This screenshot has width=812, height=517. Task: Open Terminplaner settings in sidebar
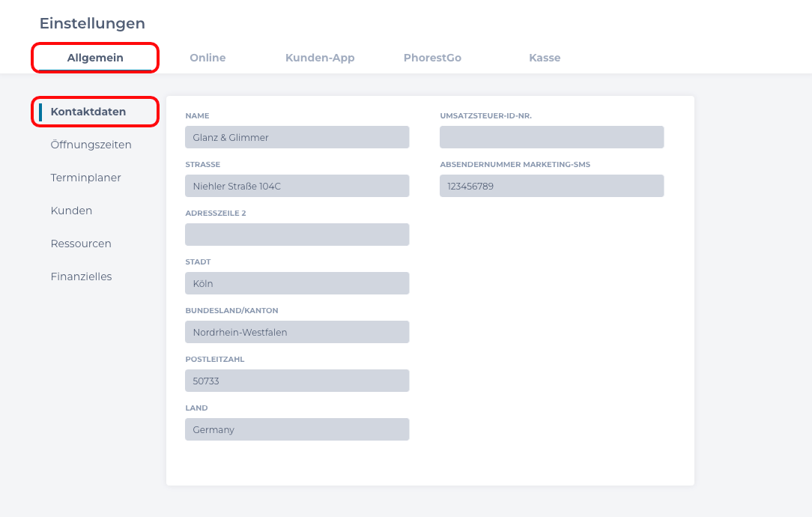point(85,178)
